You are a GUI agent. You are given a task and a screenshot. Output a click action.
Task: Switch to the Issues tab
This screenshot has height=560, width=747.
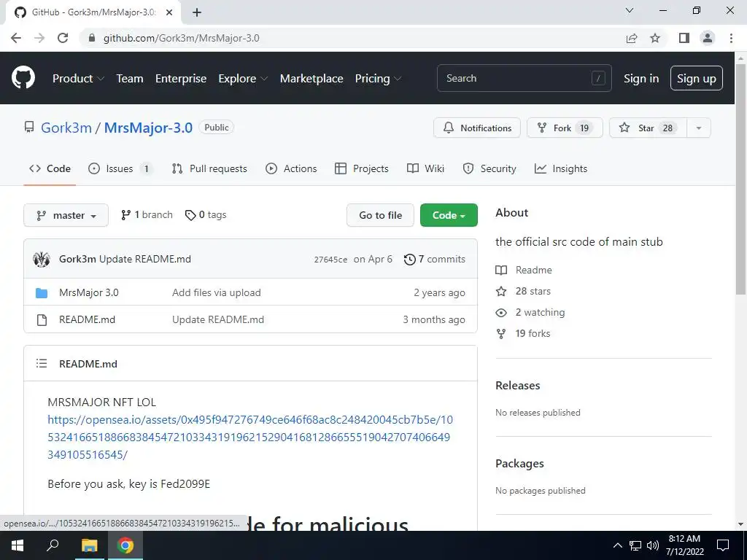coord(120,168)
